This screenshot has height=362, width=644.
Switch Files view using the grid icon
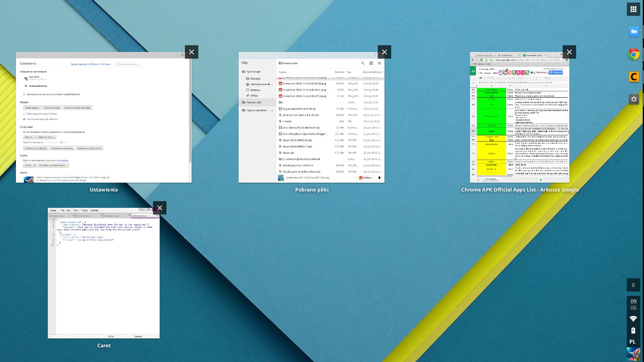point(371,63)
